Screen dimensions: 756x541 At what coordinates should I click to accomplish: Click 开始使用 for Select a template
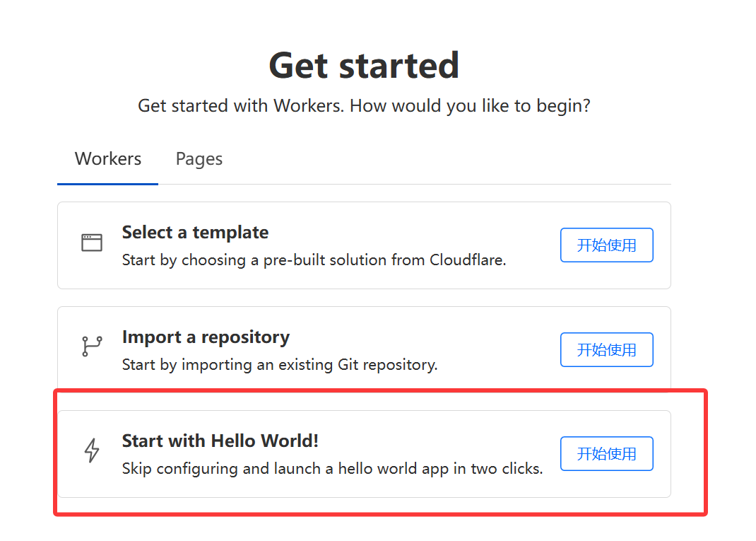point(606,245)
